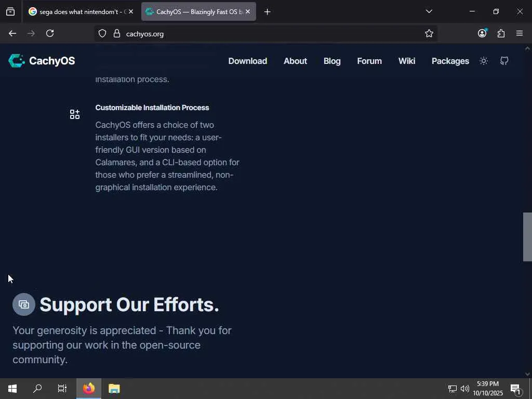
Task: Click the Customizable Installation Process grid icon
Action: point(75,114)
